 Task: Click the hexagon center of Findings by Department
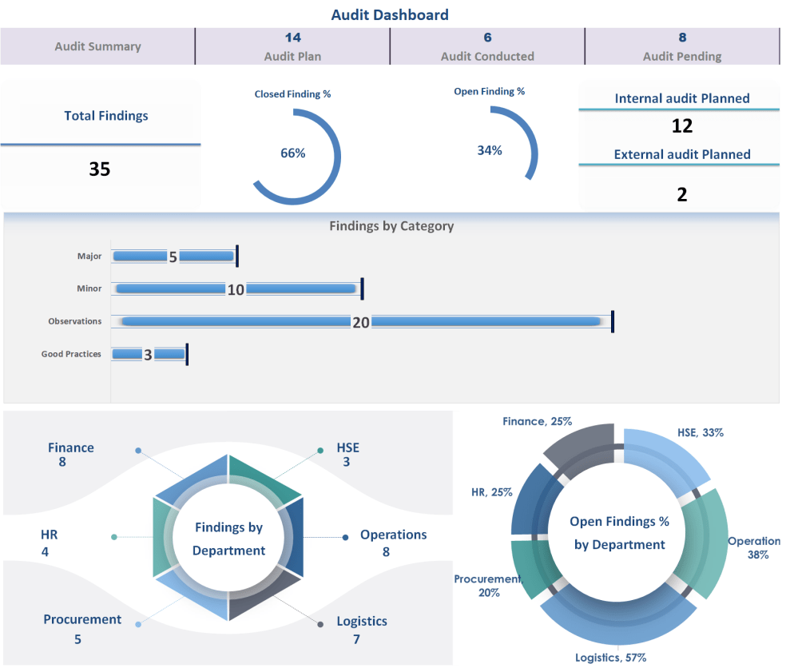pos(229,537)
